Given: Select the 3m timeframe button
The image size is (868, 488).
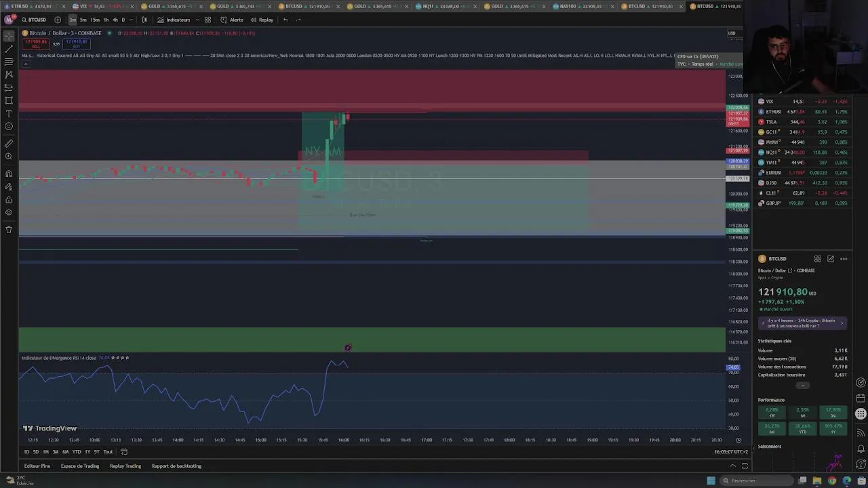Looking at the screenshot, I should tap(73, 20).
